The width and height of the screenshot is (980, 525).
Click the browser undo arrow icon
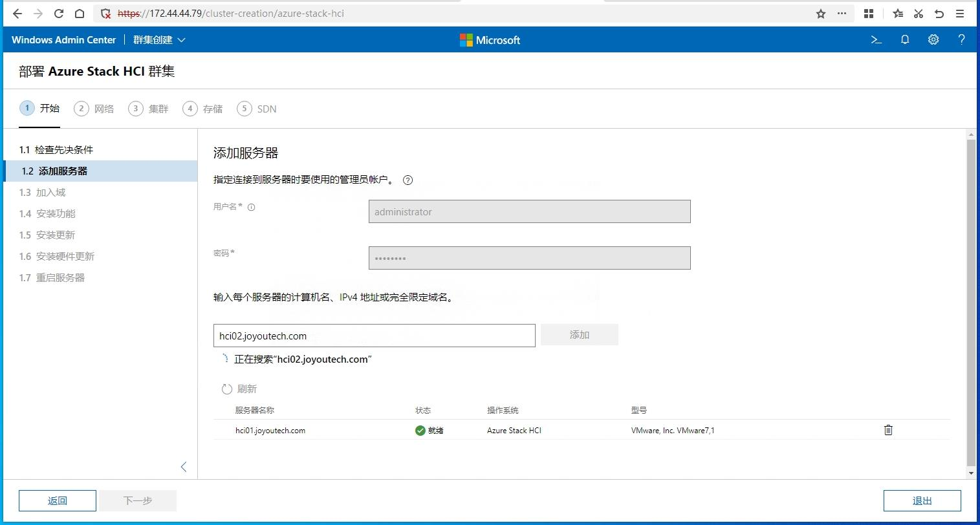point(939,14)
